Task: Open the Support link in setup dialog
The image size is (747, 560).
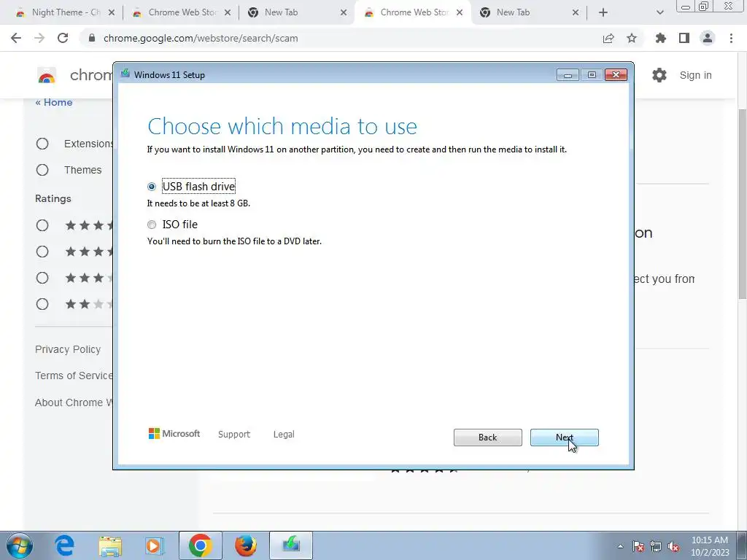Action: point(234,435)
